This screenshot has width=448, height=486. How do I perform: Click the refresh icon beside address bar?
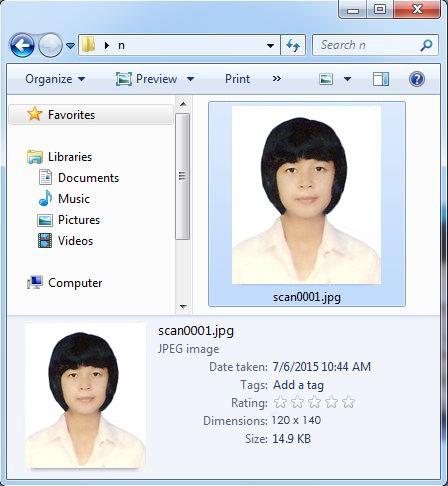pos(293,45)
